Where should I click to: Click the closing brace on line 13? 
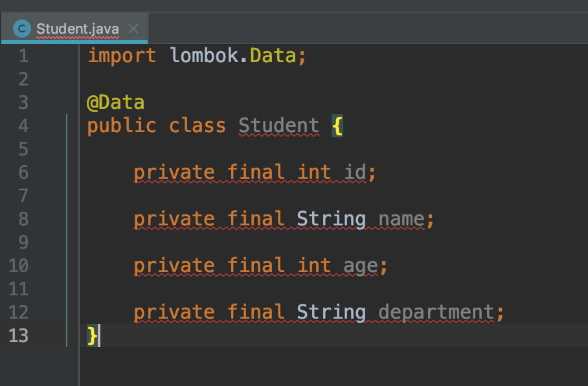[92, 335]
